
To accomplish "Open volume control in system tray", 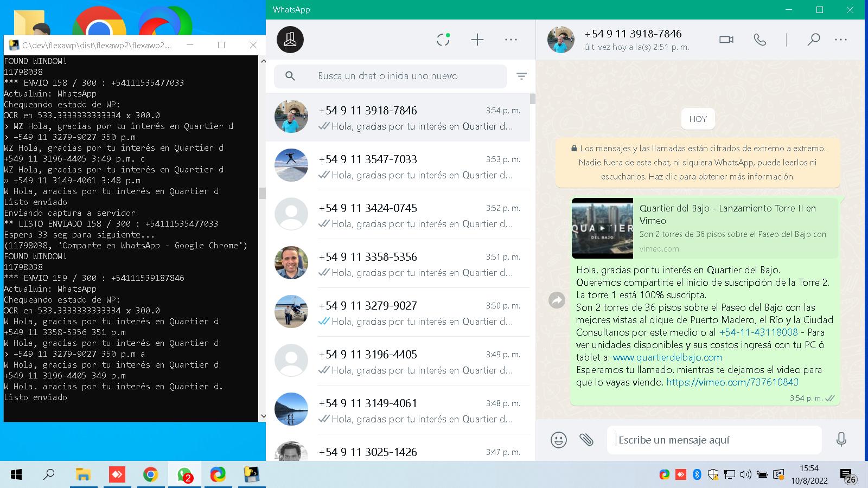I will point(746,475).
